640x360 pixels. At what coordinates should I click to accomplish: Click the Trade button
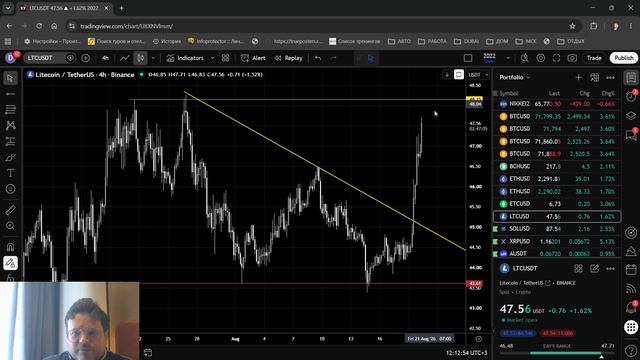[594, 58]
